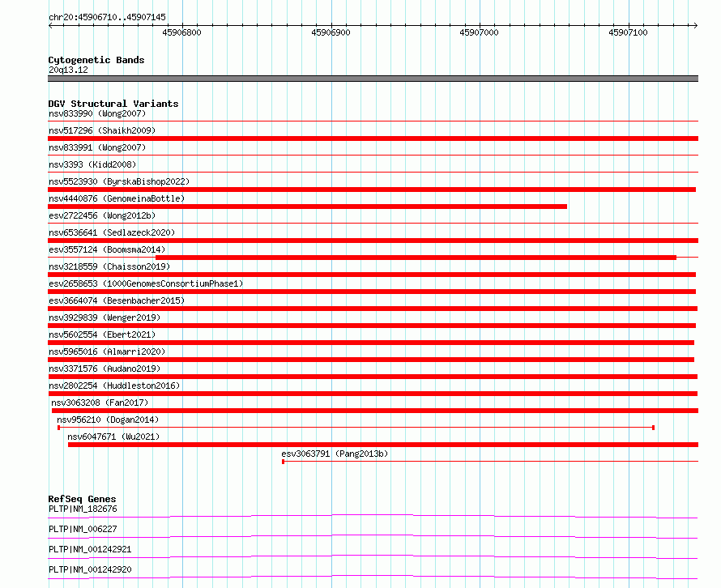
Task: Click nsv3929839 (Wenger2019) variant label
Action: (x=105, y=317)
